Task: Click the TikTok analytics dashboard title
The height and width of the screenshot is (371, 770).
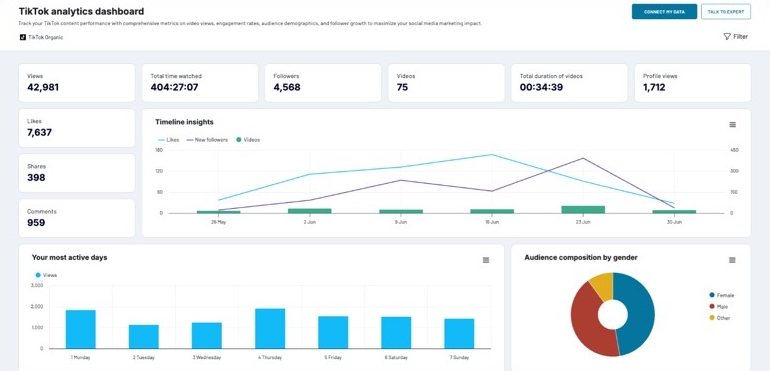Action: (82, 11)
